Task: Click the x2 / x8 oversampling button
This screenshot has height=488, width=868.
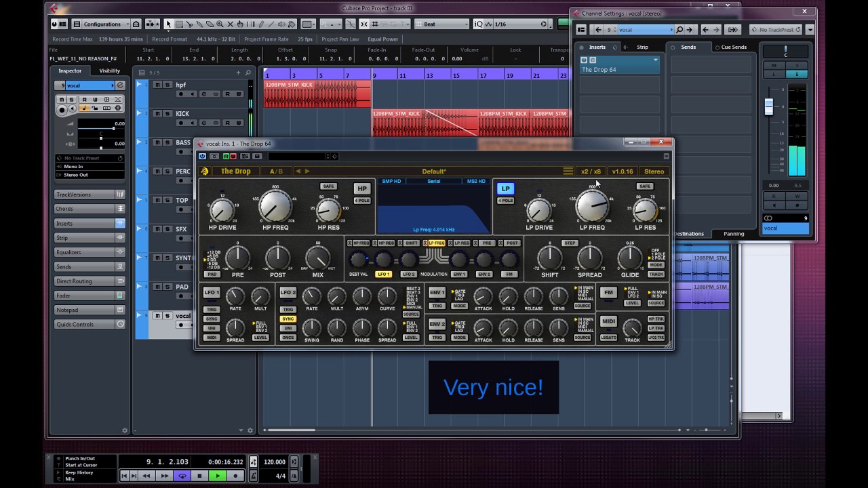Action: click(590, 171)
